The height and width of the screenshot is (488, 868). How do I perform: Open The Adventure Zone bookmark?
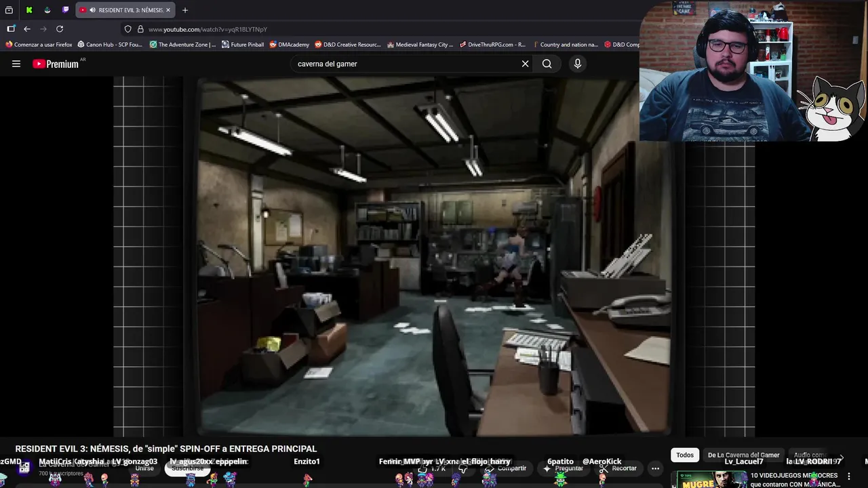(182, 45)
